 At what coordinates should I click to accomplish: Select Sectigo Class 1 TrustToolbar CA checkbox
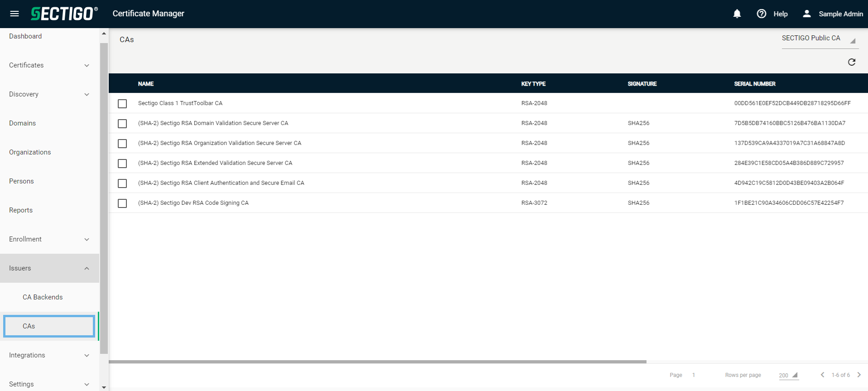[x=122, y=104]
